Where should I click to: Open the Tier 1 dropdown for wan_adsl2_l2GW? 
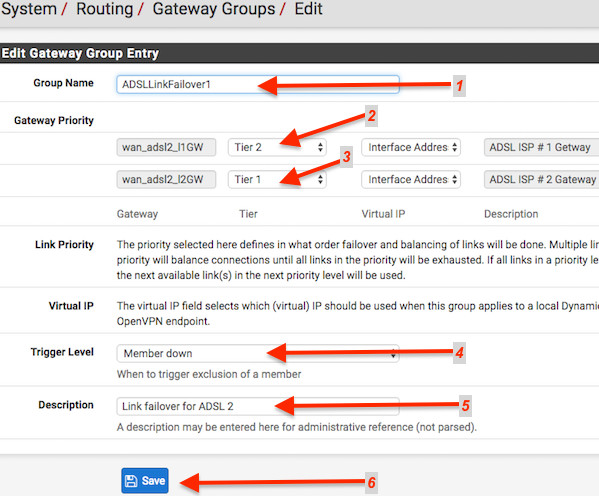tap(277, 179)
